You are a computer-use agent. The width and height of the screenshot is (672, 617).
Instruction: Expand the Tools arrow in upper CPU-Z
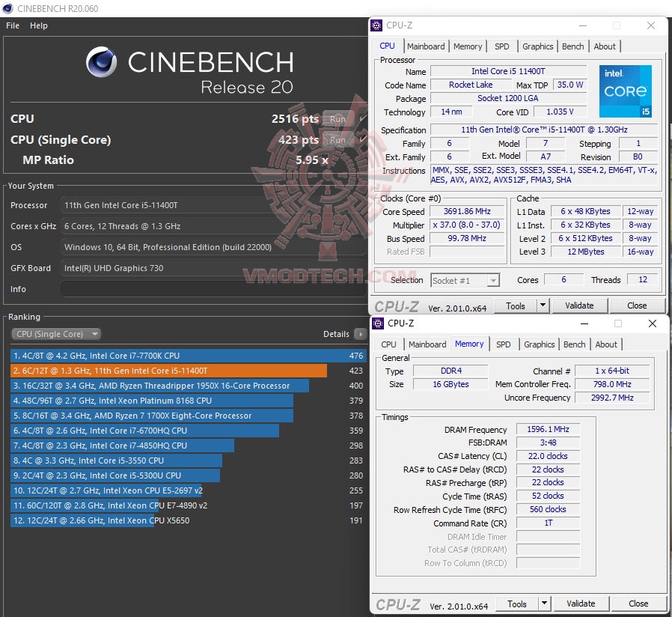543,306
